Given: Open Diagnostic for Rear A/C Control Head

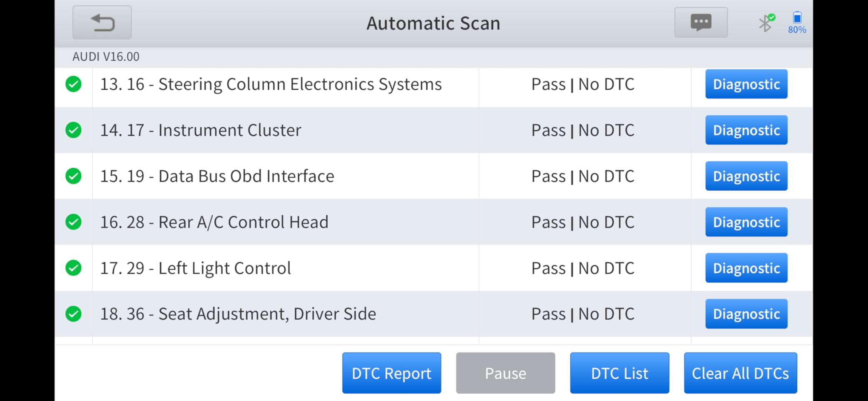Looking at the screenshot, I should pyautogui.click(x=746, y=222).
